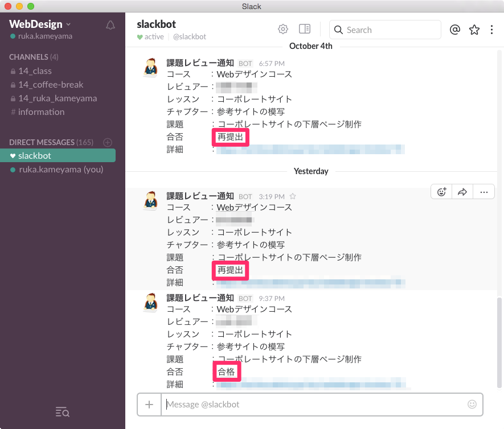
Task: Star the 3:19 PM message
Action: pos(293,196)
